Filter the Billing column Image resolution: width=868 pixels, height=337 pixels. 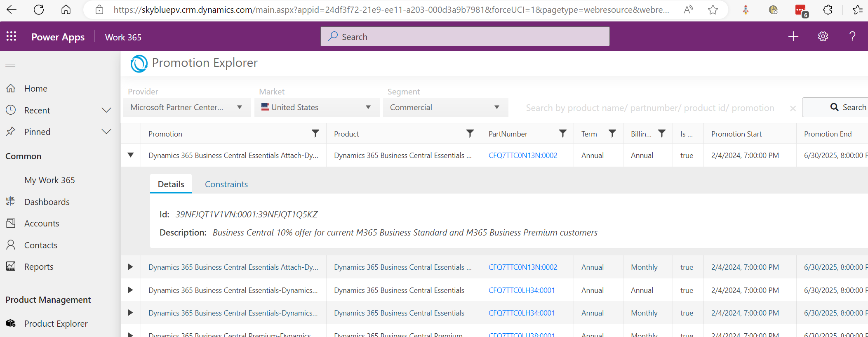(662, 133)
